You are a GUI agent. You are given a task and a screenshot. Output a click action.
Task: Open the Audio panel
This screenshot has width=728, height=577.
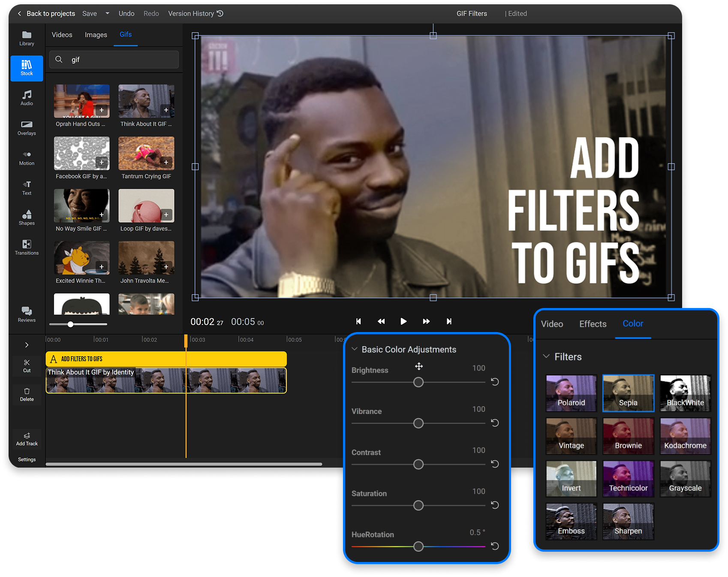27,98
